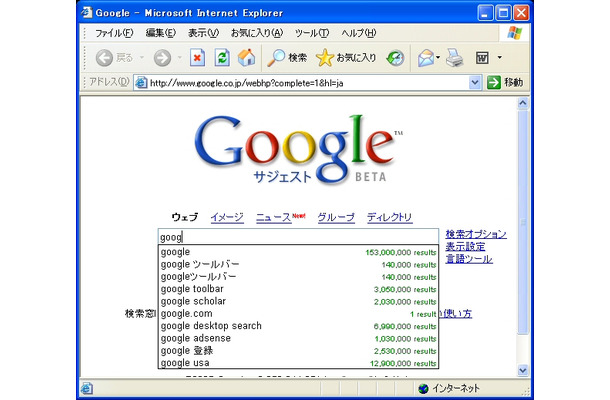The image size is (610, 400).
Task: Open Search pane with magnifier icon
Action: [x=276, y=58]
